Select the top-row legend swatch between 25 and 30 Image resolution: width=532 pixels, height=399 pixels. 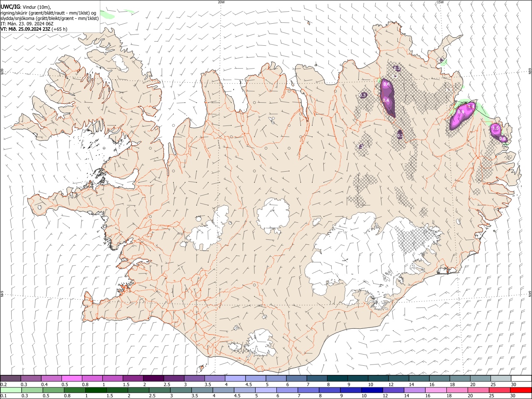[501, 378]
